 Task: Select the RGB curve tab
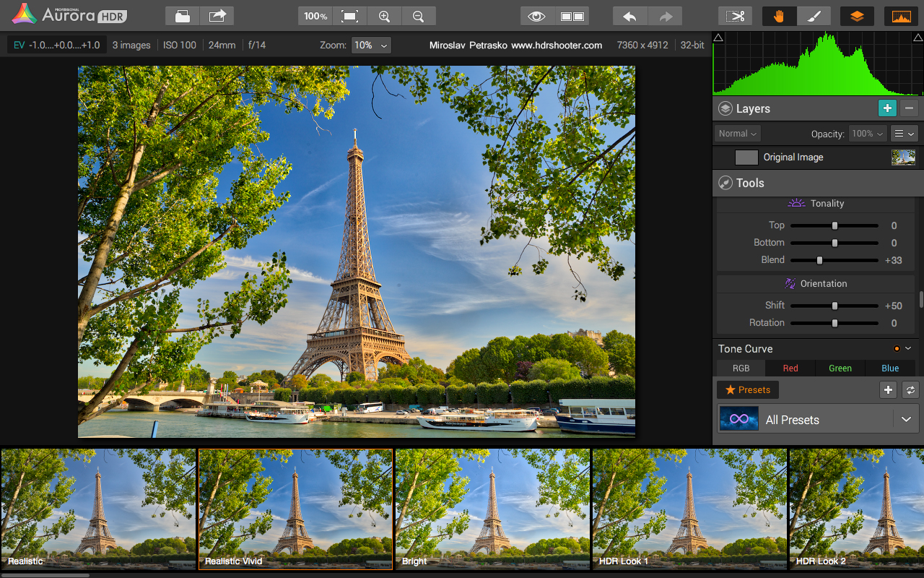[741, 368]
